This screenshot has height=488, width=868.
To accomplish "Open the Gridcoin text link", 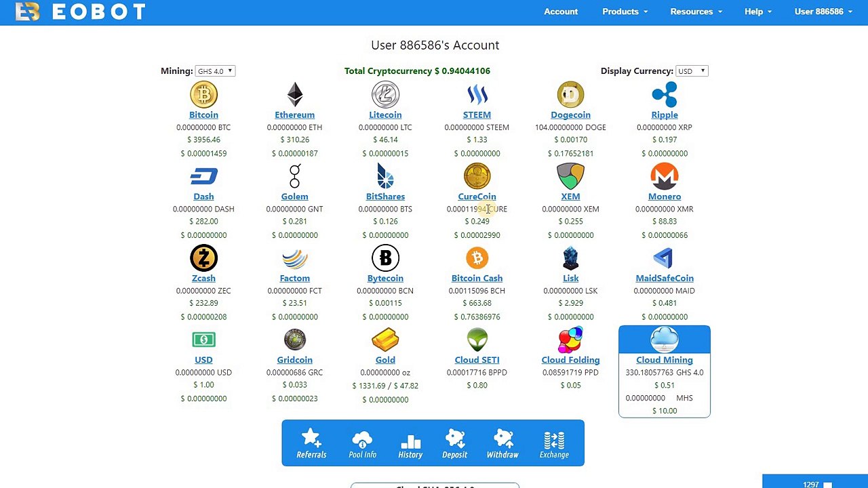I will tap(295, 360).
